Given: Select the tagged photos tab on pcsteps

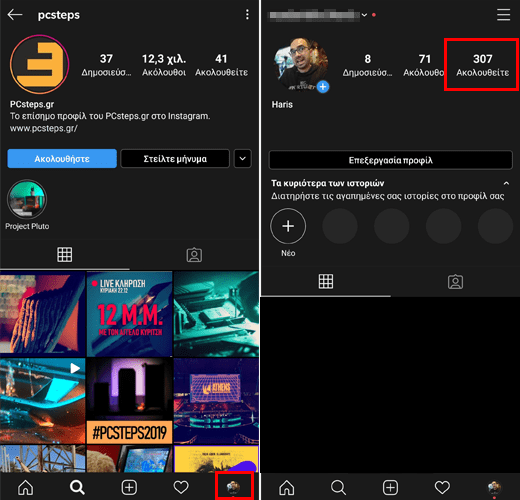Looking at the screenshot, I should [194, 255].
